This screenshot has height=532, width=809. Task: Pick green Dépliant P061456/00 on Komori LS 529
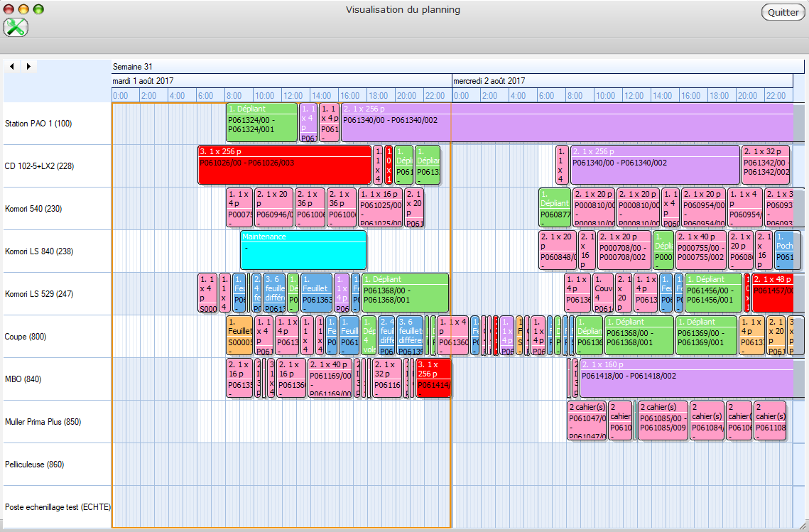[x=713, y=293]
